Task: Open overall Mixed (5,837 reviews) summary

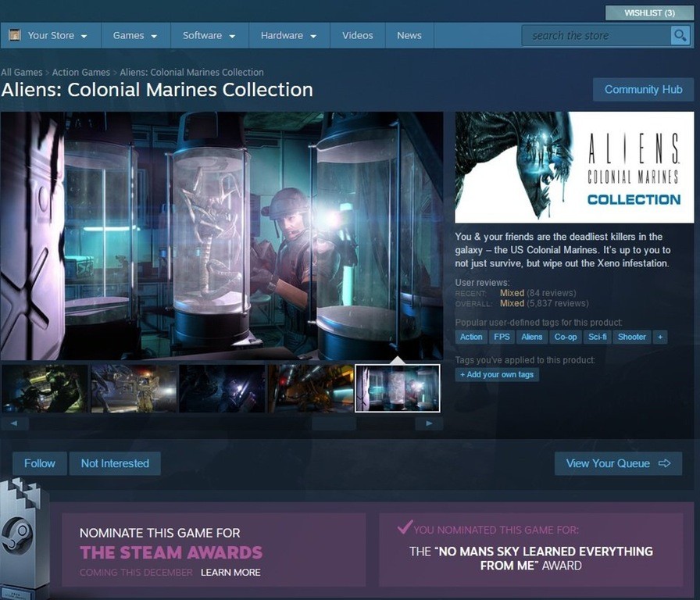Action: click(545, 304)
